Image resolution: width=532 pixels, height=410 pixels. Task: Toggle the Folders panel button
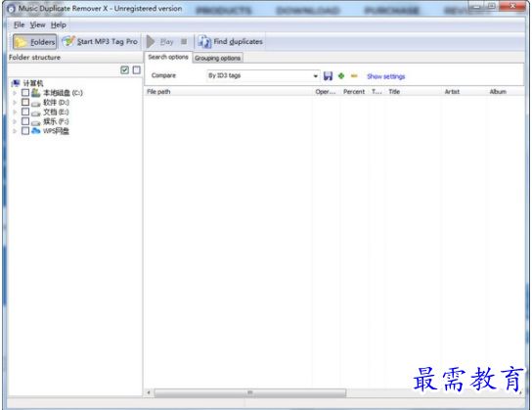[35, 42]
